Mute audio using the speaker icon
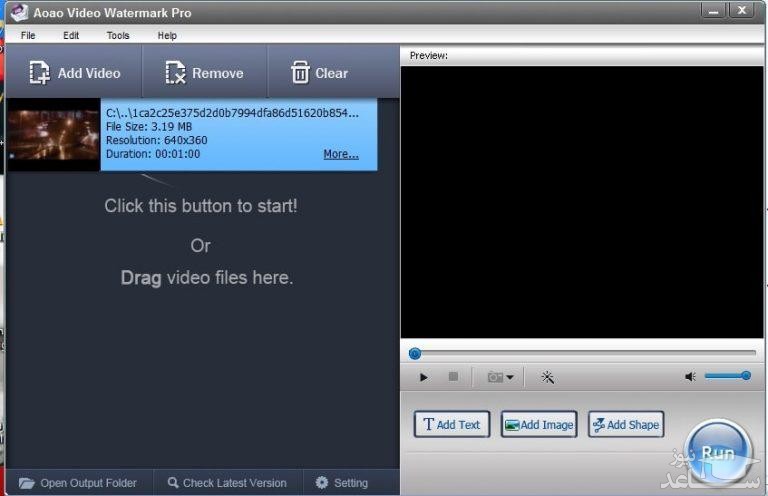The height and width of the screenshot is (496, 768). click(x=690, y=377)
